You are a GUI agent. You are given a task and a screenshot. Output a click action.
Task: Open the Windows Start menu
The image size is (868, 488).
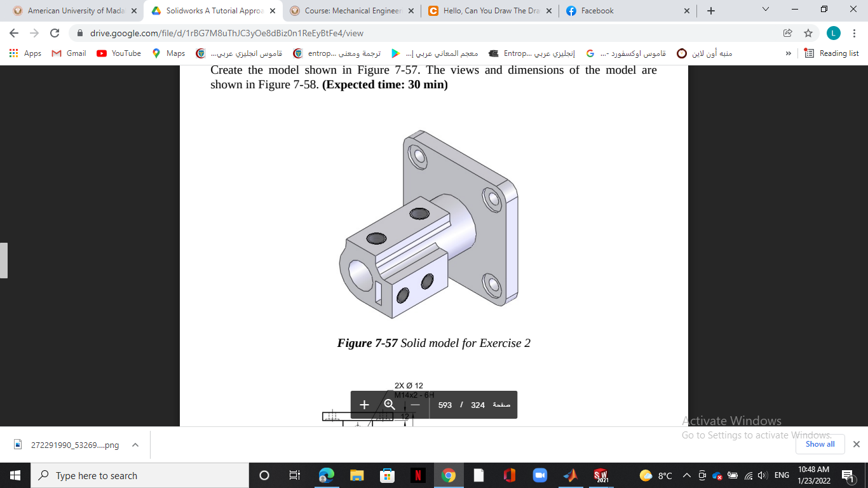15,475
